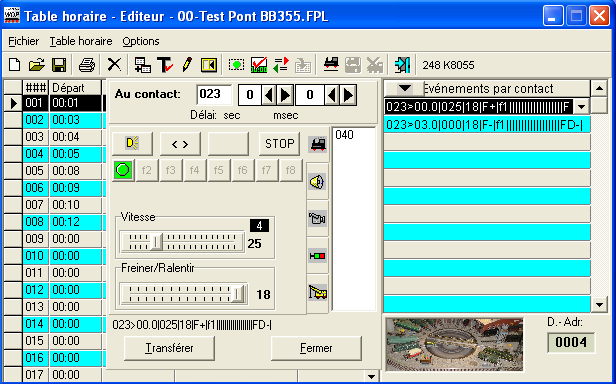Click the black X delete icon
This screenshot has width=616, height=384.
[114, 65]
